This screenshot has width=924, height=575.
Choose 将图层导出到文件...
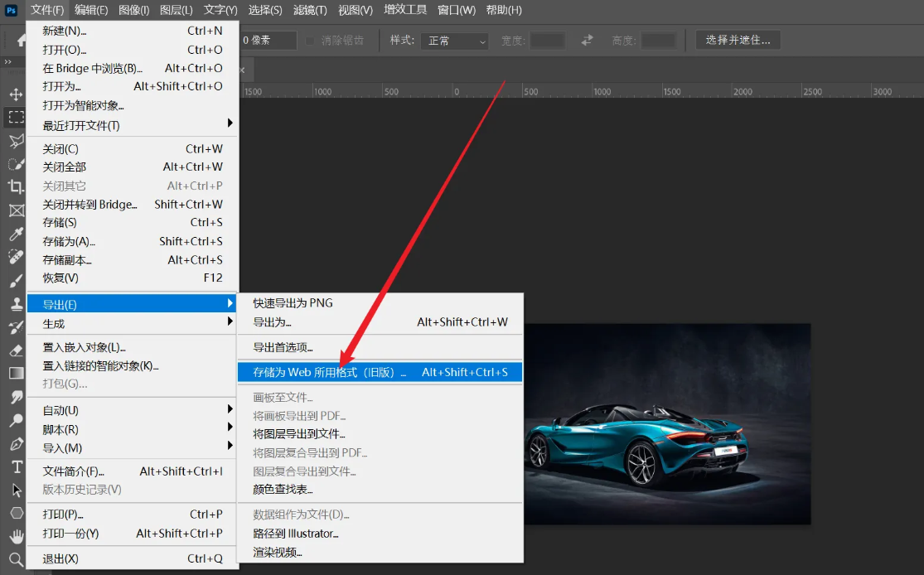click(x=380, y=434)
